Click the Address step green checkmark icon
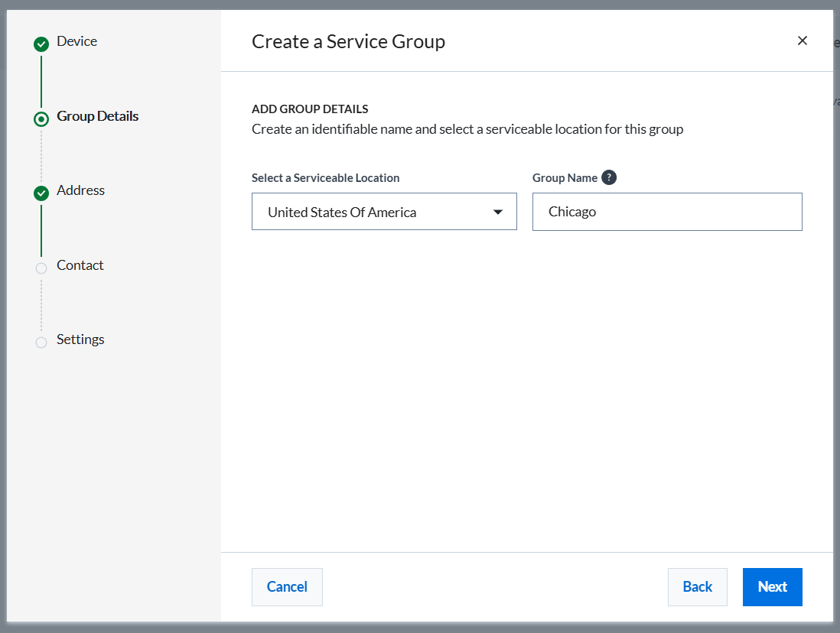Image resolution: width=840 pixels, height=633 pixels. (x=41, y=193)
